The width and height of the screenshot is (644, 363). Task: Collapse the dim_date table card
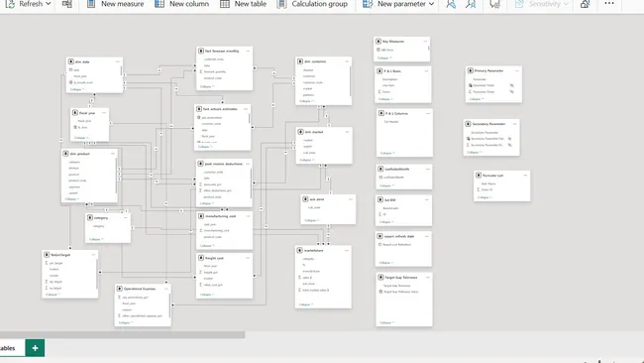coord(77,89)
